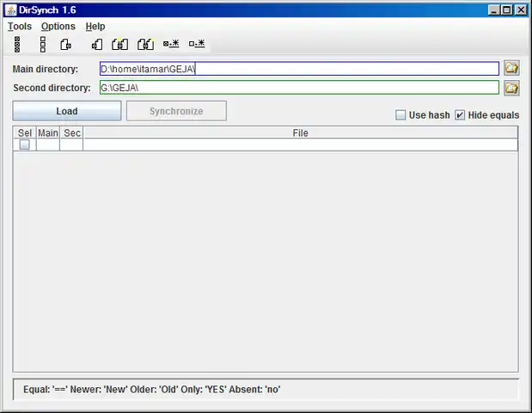Click the checked-box asterisk pattern select icon

[x=171, y=44]
